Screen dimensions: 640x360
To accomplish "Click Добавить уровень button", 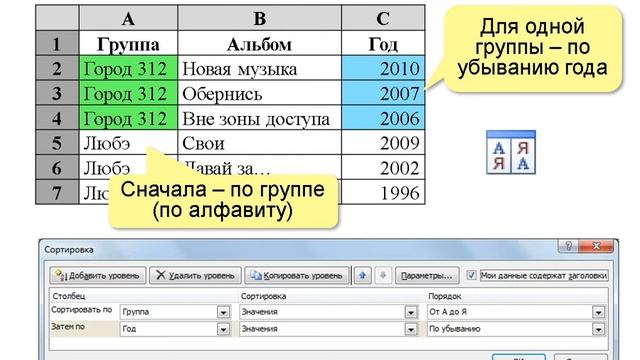I will tap(98, 276).
